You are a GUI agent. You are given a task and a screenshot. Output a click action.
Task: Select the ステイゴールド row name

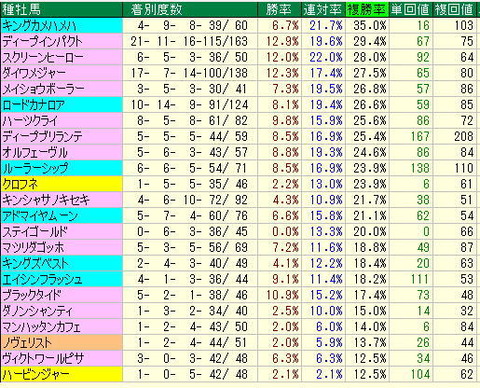pos(35,232)
